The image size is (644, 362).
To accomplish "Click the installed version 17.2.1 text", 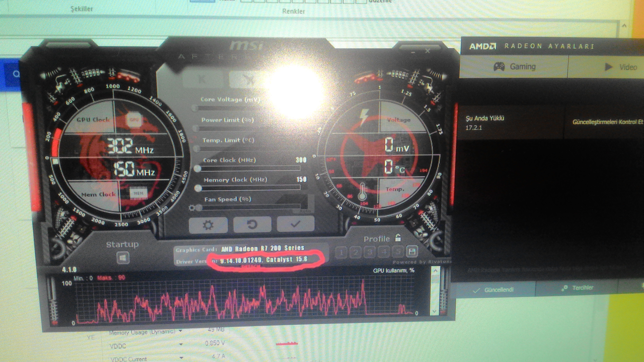I will pos(474,128).
